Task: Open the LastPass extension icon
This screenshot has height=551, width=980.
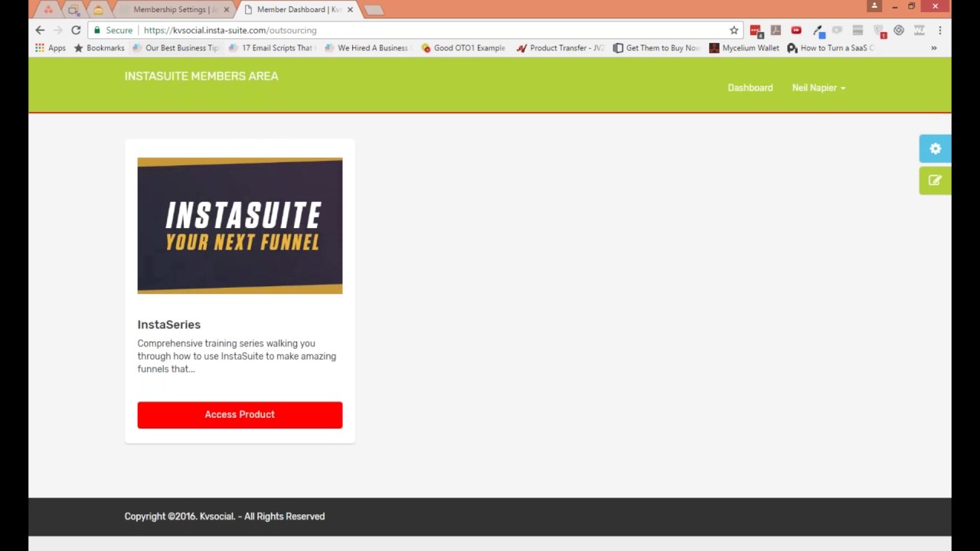Action: pyautogui.click(x=756, y=31)
